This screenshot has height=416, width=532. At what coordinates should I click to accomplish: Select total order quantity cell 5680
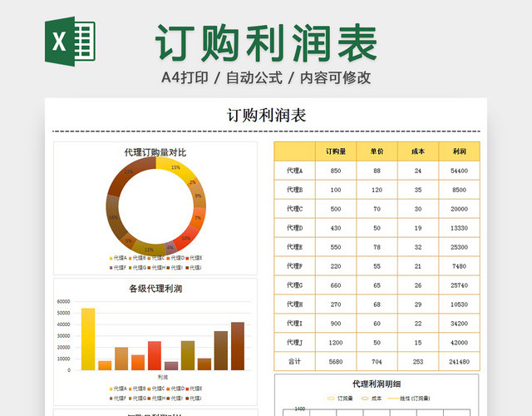[336, 362]
